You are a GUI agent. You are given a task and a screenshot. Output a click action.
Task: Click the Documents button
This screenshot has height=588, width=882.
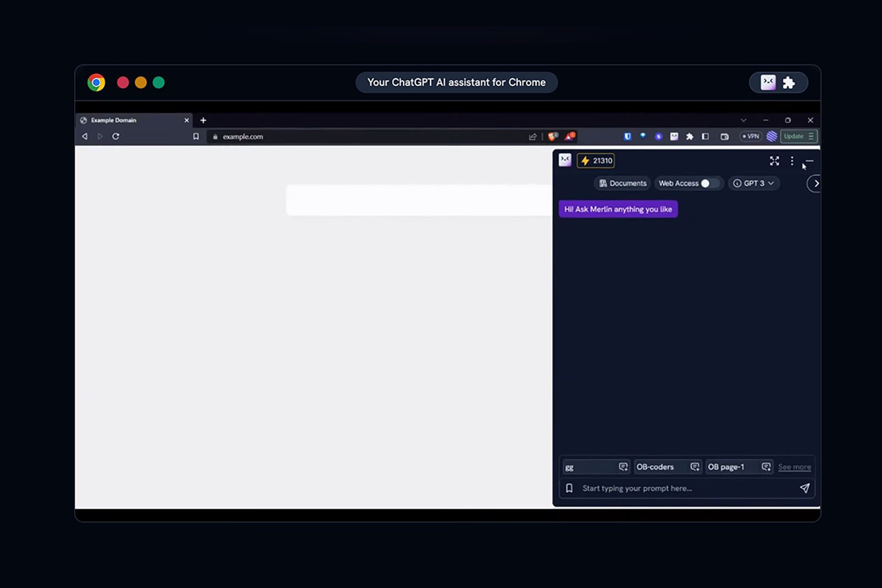tap(622, 184)
